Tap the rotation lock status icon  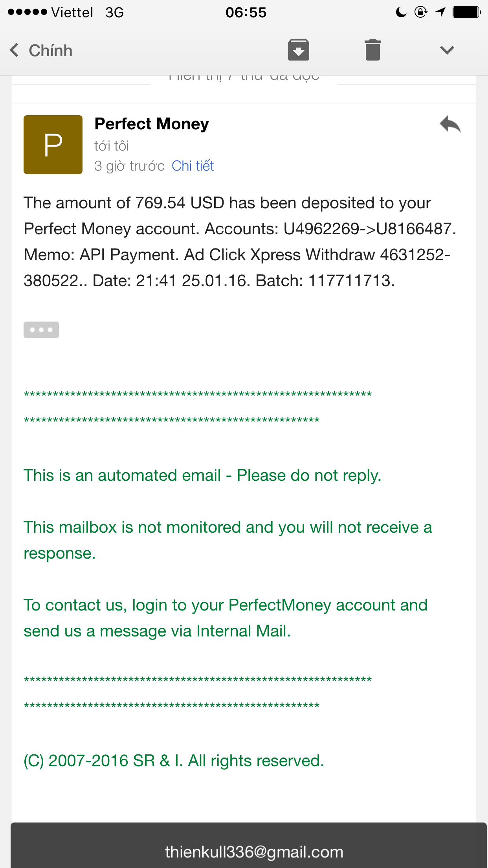point(421,12)
